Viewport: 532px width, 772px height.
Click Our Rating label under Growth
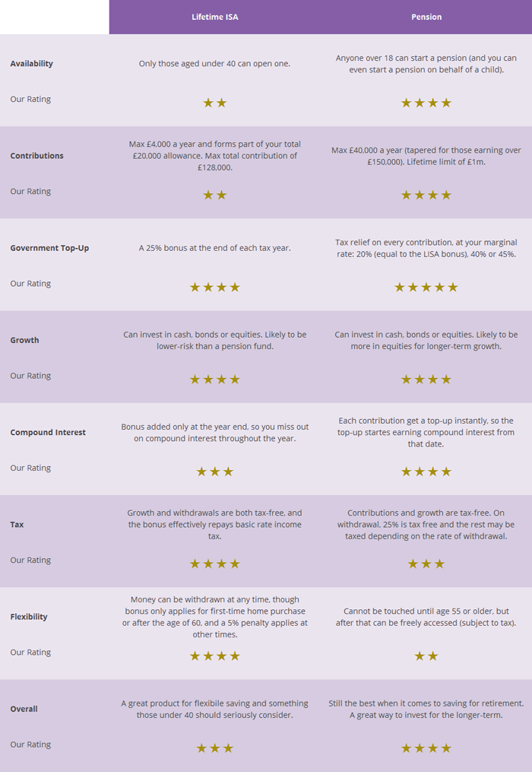click(x=30, y=376)
